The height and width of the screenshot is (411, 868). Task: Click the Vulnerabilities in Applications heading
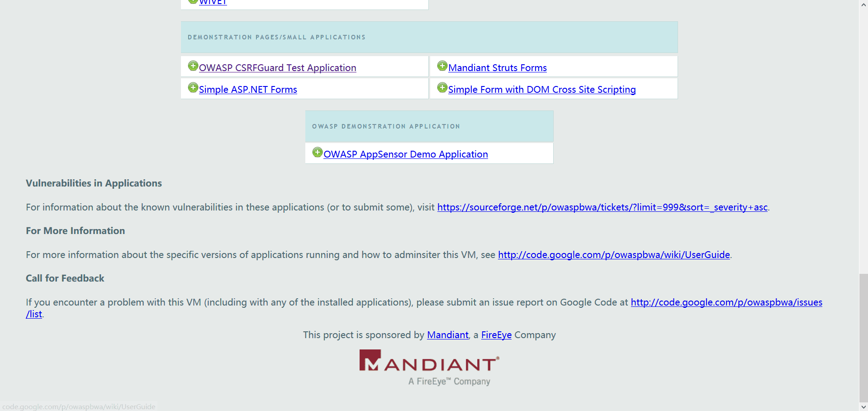pyautogui.click(x=94, y=183)
